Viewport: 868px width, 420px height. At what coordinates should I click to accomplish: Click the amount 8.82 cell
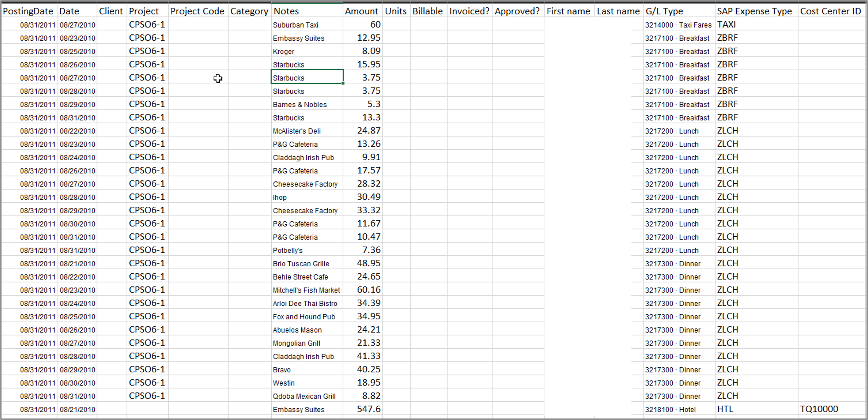tap(363, 396)
